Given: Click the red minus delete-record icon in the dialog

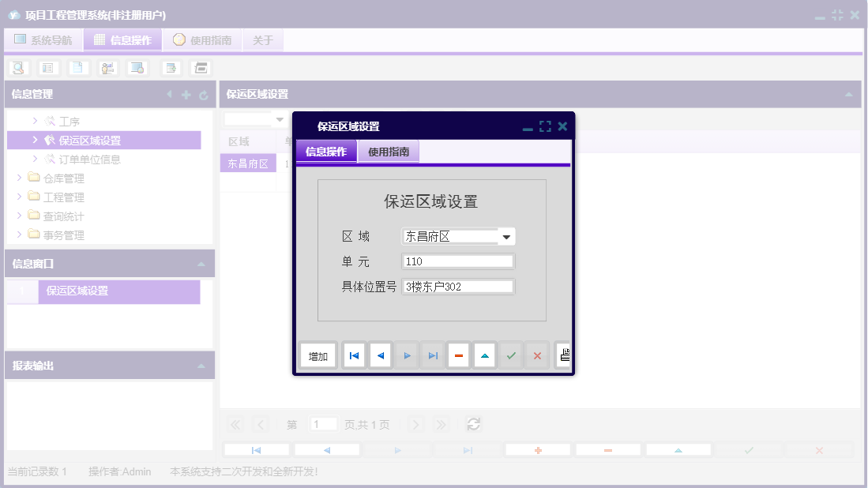Looking at the screenshot, I should click(x=458, y=355).
